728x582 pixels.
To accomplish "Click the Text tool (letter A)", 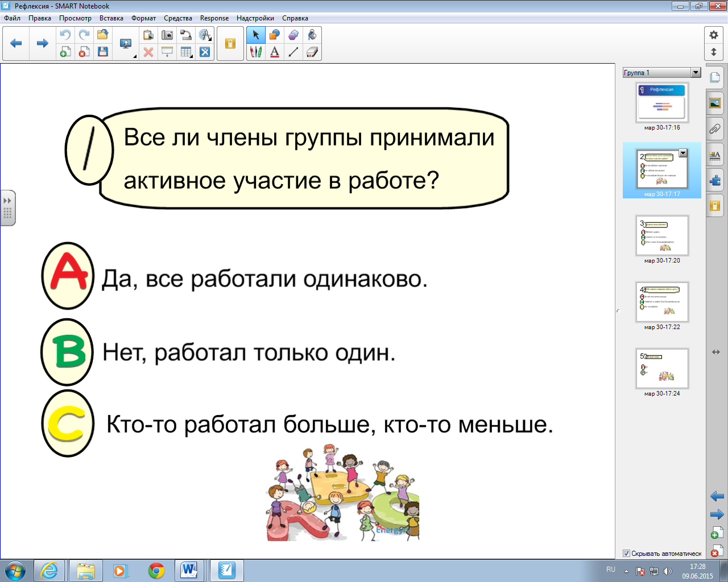I will tap(275, 52).
